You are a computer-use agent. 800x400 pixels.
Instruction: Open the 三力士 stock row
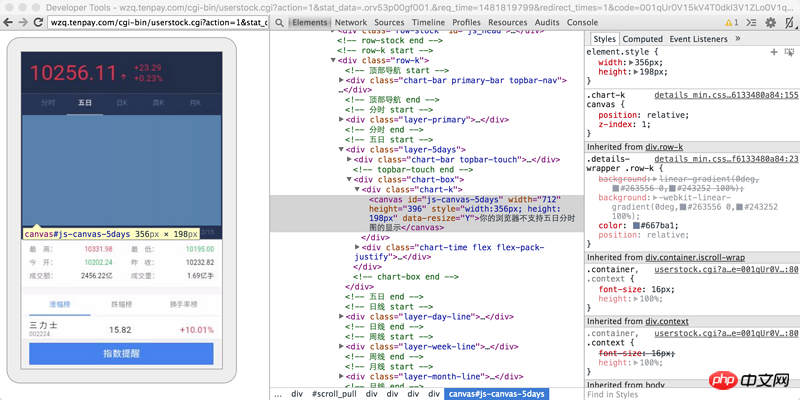[121, 329]
